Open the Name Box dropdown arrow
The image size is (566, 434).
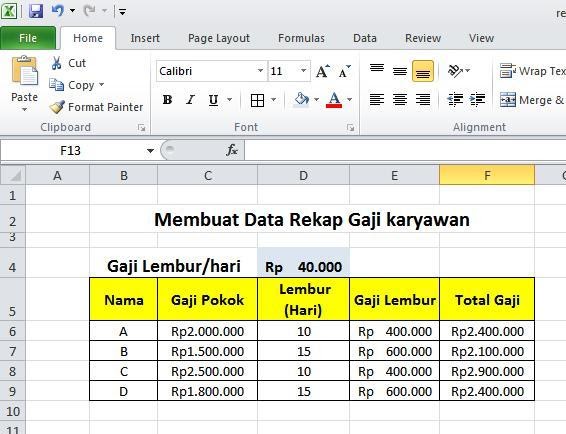[150, 151]
